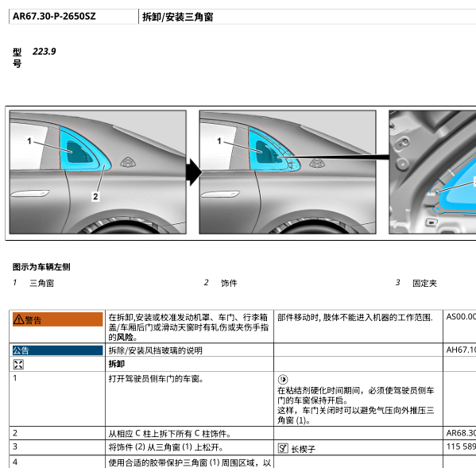Open the AS00.00 reference link in warning row
Screen dimensions: 476x468
(461, 316)
